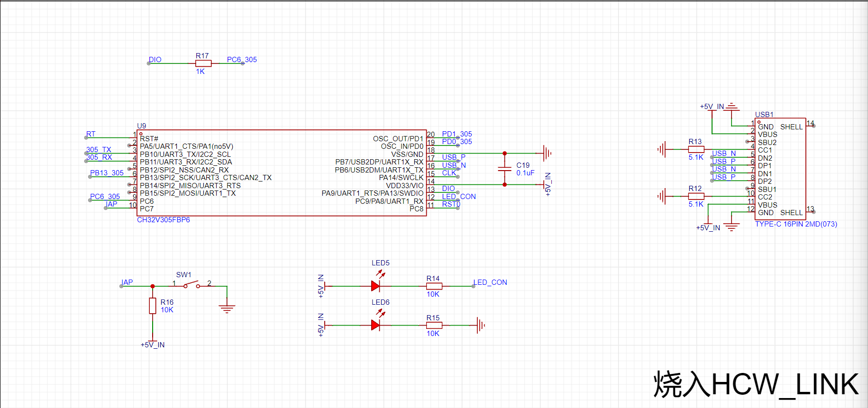Click the OSC_OUT/PD1 pin name
868x408 pixels.
(398, 139)
